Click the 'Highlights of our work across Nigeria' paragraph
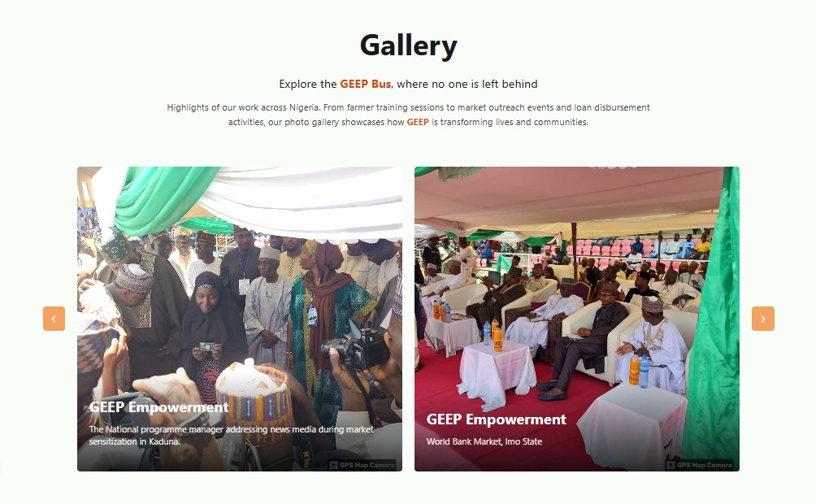Image resolution: width=816 pixels, height=504 pixels. click(409, 115)
